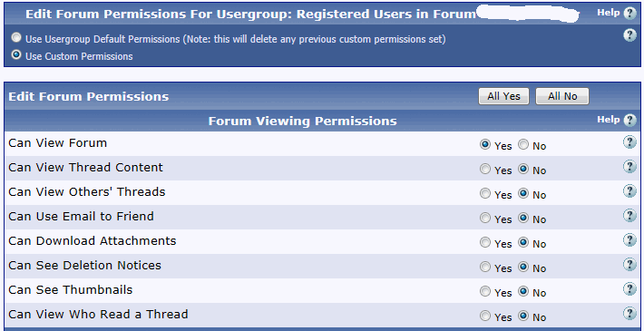Choose Yes for Can See Thumbnails

click(485, 291)
